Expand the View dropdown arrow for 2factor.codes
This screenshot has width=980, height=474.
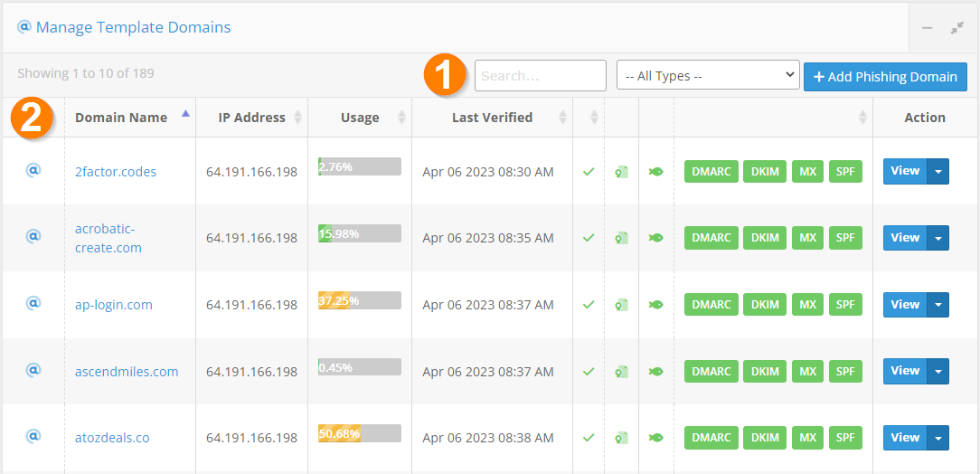pyautogui.click(x=938, y=171)
